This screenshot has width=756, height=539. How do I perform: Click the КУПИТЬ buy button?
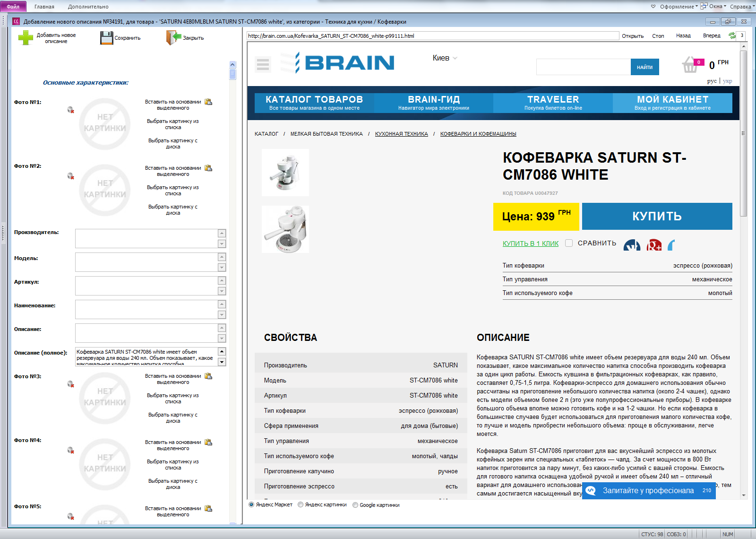tap(657, 217)
